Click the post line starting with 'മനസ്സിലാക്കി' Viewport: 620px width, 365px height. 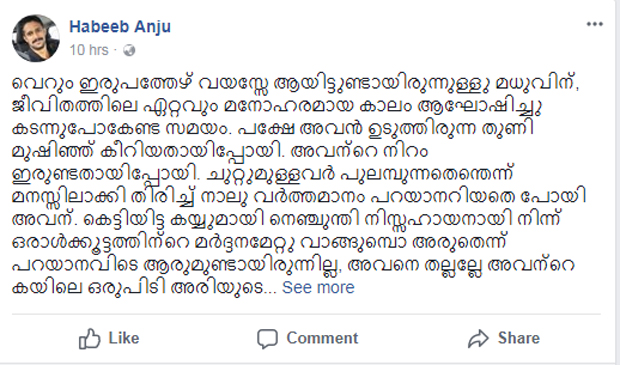click(299, 197)
